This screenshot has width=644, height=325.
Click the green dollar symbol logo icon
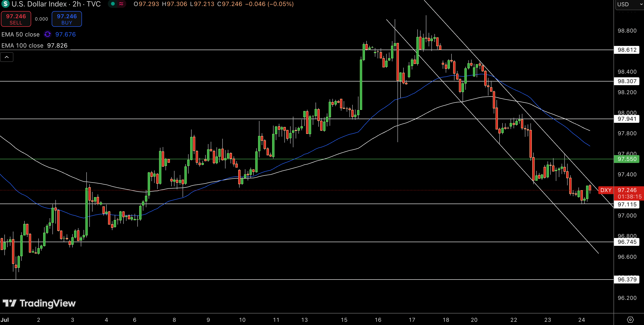click(x=5, y=4)
